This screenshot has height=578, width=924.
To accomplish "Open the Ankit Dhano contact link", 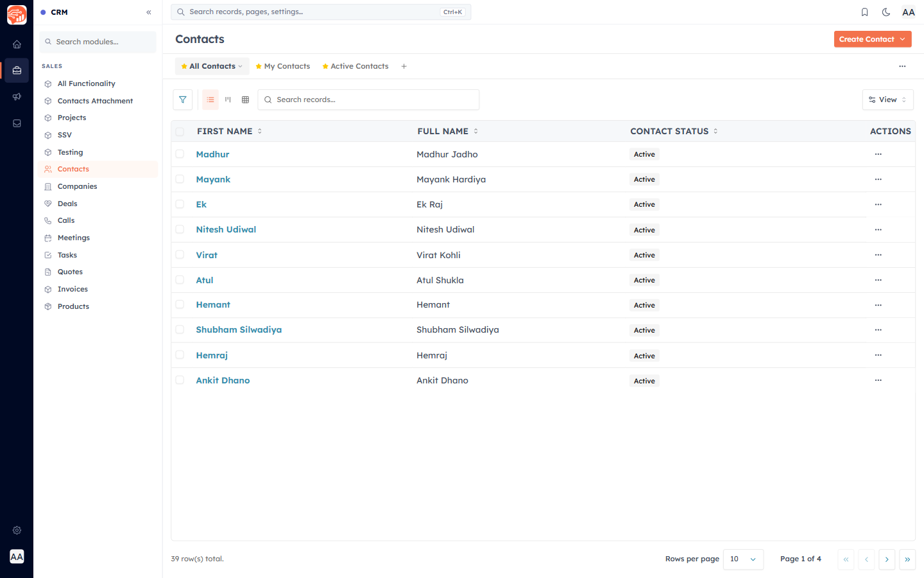I will point(223,380).
